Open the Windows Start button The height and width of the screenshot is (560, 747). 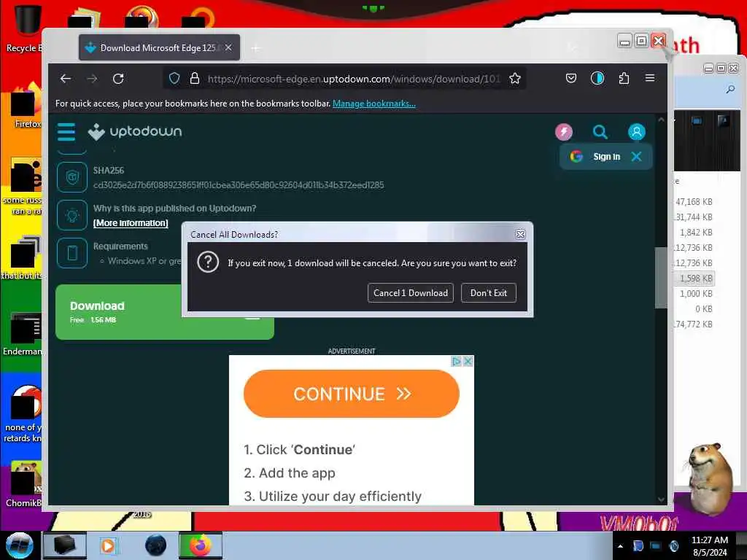tap(20, 545)
